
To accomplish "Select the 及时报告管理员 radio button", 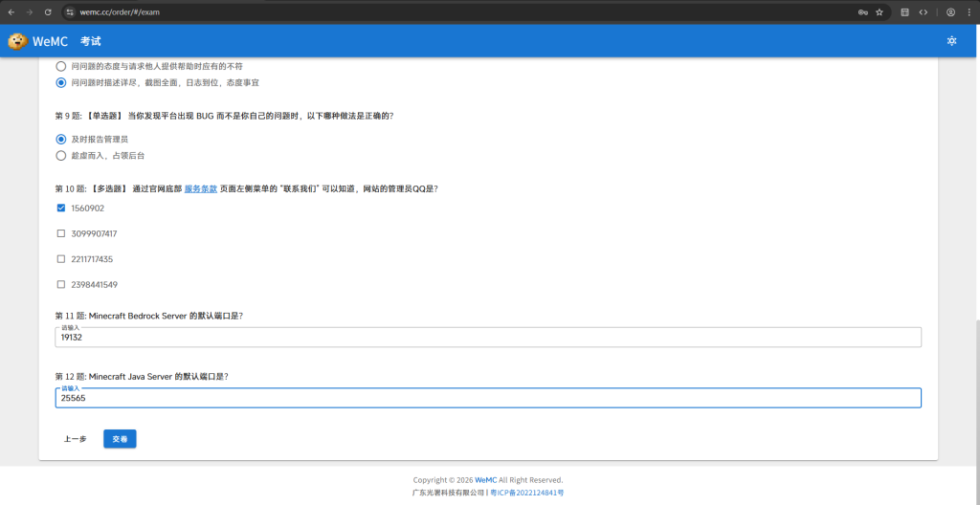I will coord(61,139).
